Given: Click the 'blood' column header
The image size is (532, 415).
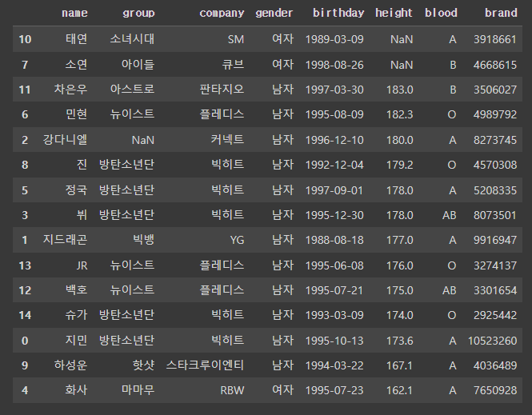Looking at the screenshot, I should click(x=441, y=14).
